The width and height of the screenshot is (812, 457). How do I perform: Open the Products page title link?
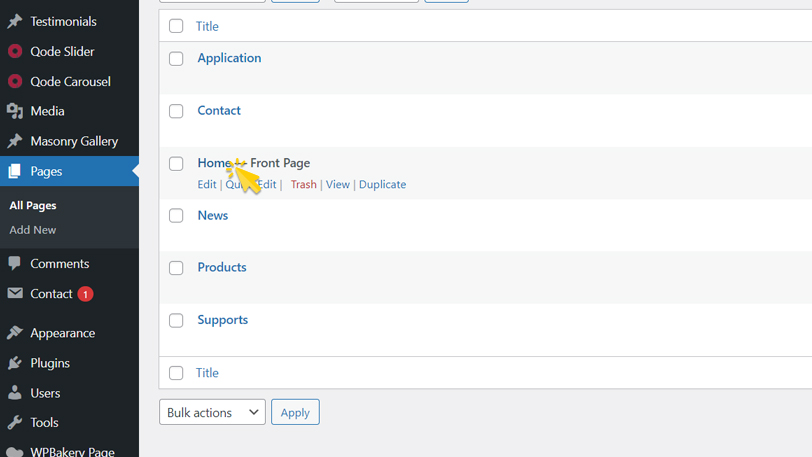tap(222, 268)
